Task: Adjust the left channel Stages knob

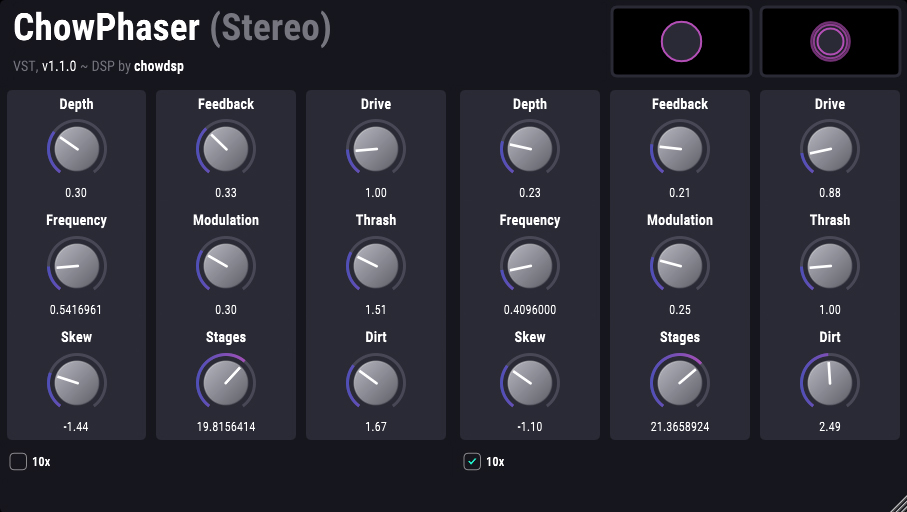Action: click(x=226, y=382)
